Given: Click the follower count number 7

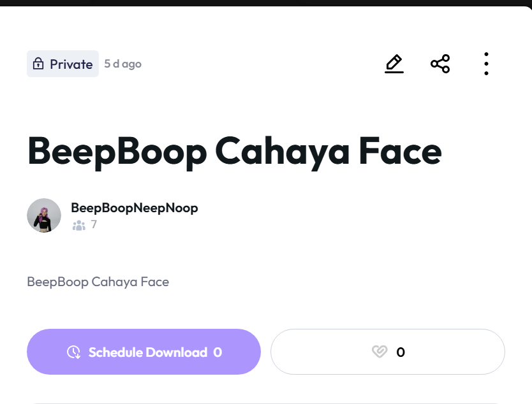Looking at the screenshot, I should click(x=94, y=224).
